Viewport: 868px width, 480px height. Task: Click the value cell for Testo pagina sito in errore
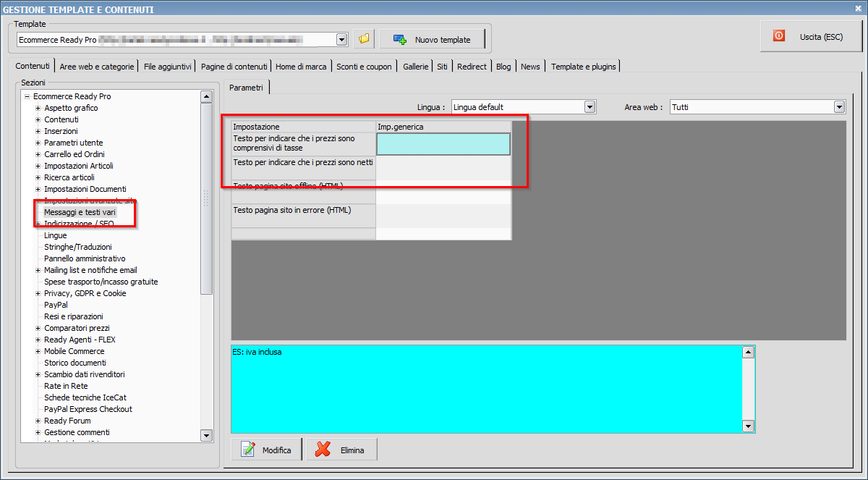pos(443,216)
